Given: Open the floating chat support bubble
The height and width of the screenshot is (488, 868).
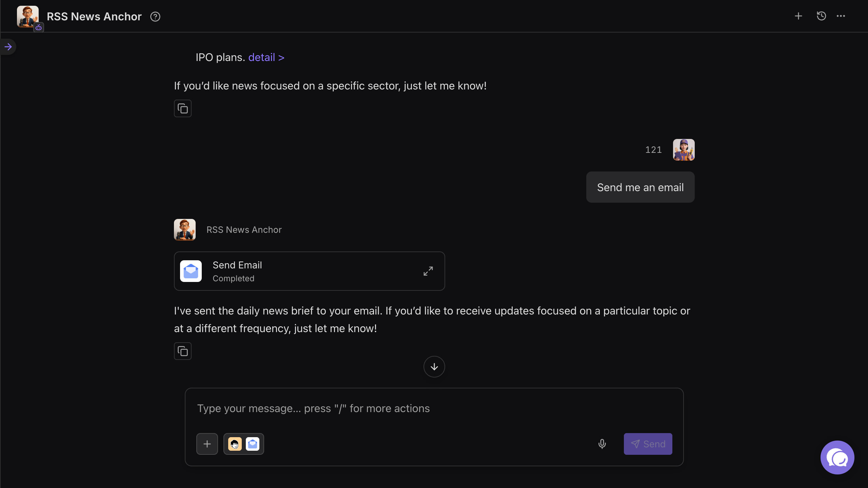Looking at the screenshot, I should (837, 457).
